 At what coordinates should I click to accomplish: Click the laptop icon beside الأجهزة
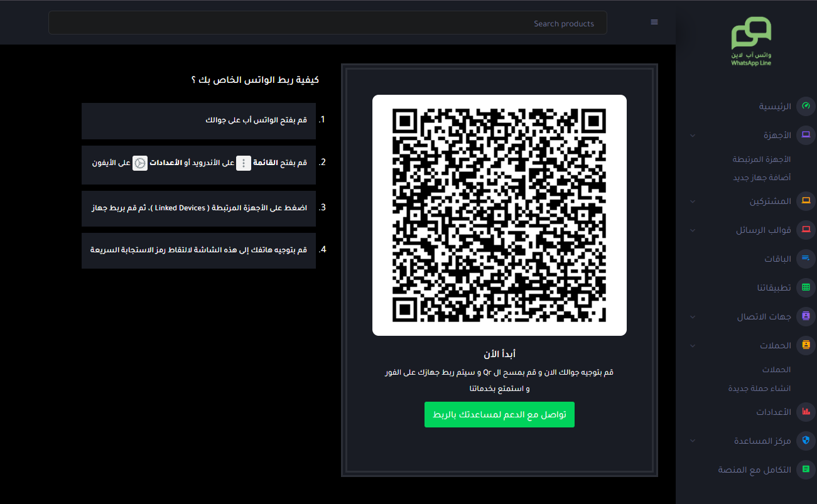tap(805, 135)
